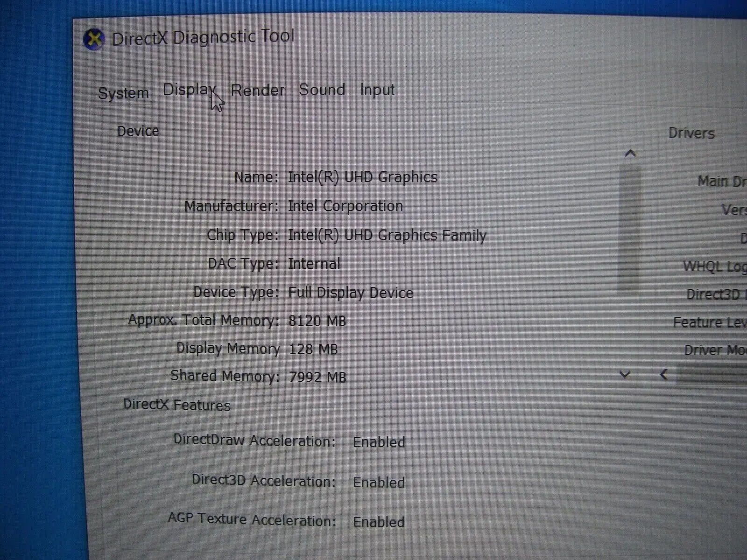Click the Device group heading
Screen dimensions: 747x560
(x=138, y=131)
